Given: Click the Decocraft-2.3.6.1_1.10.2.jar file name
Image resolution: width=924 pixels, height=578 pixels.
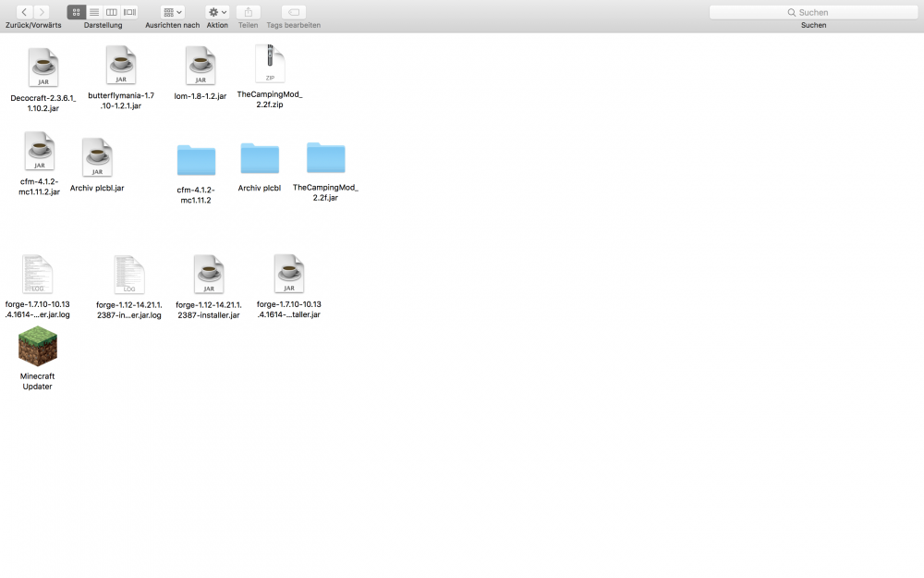Looking at the screenshot, I should tap(43, 104).
